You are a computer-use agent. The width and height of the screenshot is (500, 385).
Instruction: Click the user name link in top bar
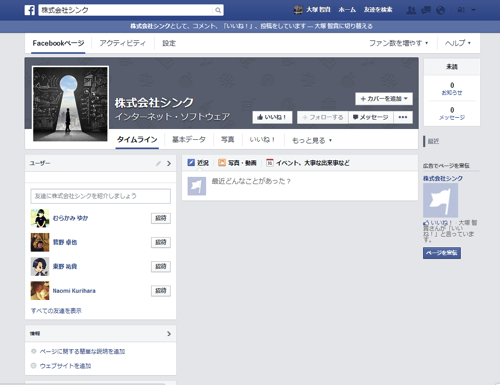pyautogui.click(x=318, y=10)
